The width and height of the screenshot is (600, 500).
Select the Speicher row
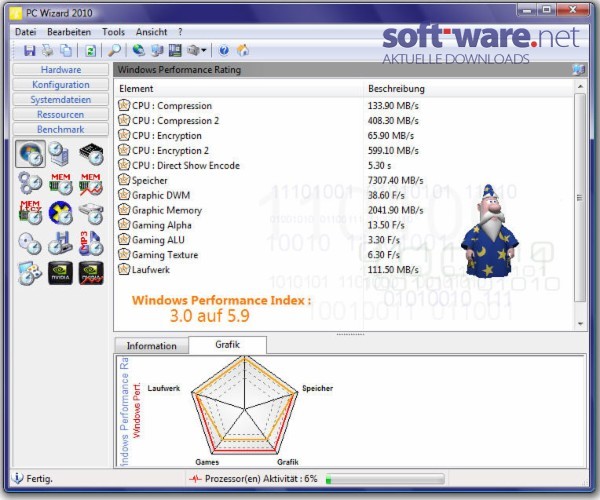[344, 180]
